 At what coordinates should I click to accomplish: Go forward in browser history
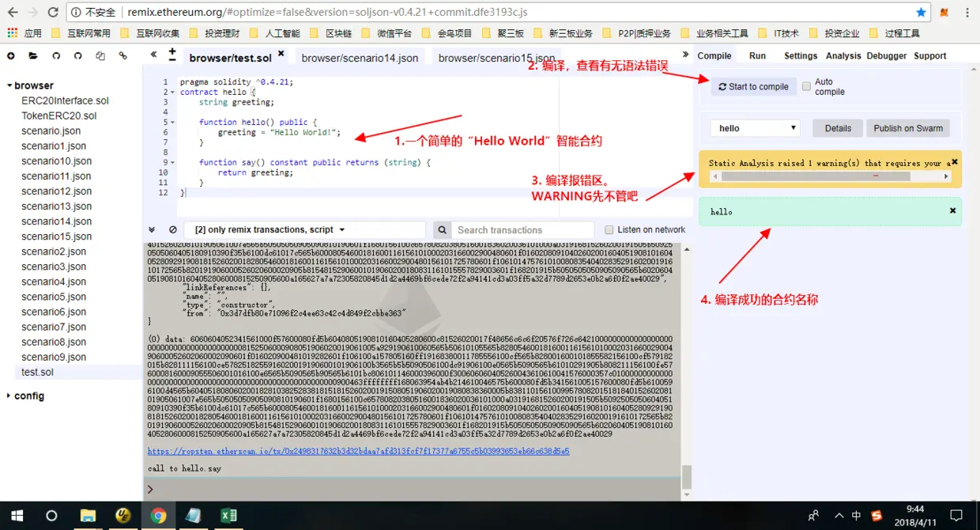(x=33, y=13)
